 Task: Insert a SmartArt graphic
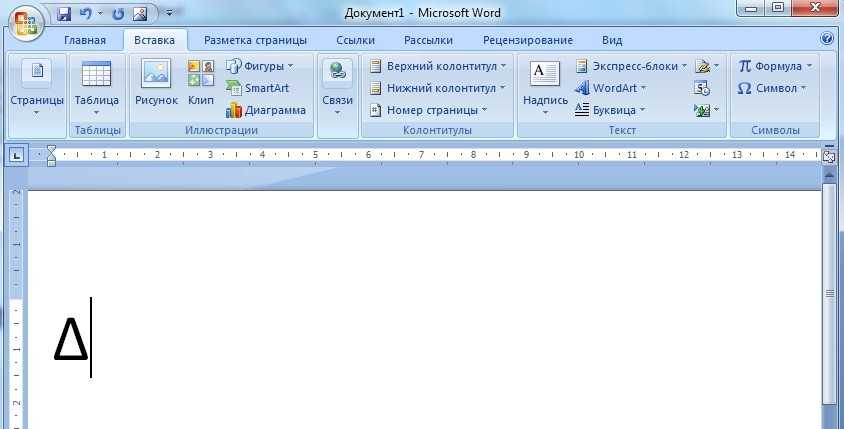tap(257, 88)
